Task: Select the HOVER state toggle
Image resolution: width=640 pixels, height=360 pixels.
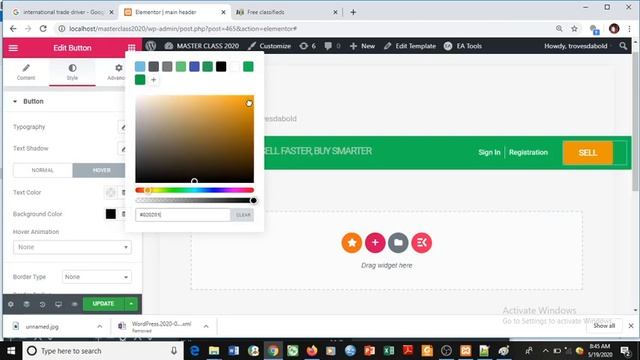Action: pyautogui.click(x=100, y=170)
